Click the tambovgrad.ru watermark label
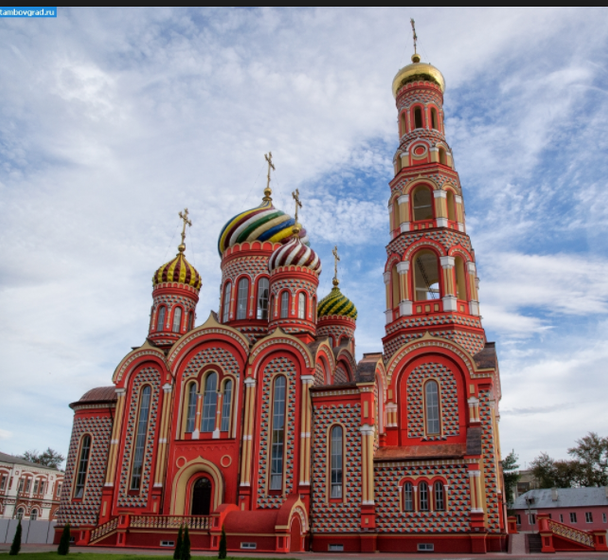This screenshot has width=608, height=560. (x=29, y=12)
